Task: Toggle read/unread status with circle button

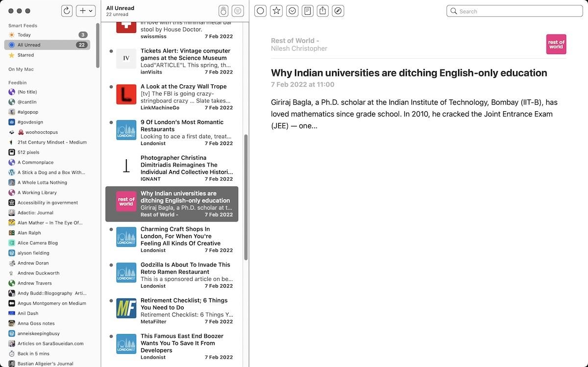Action: (260, 11)
